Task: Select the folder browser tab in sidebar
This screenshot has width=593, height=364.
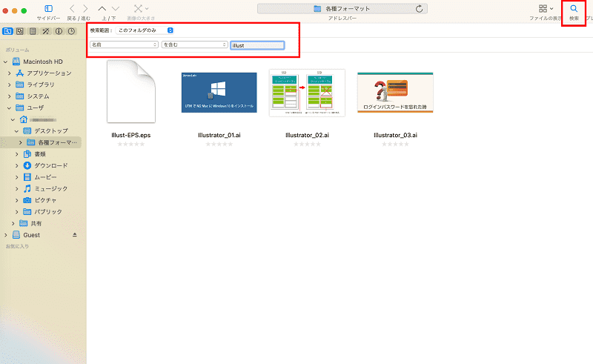Action: 7,31
